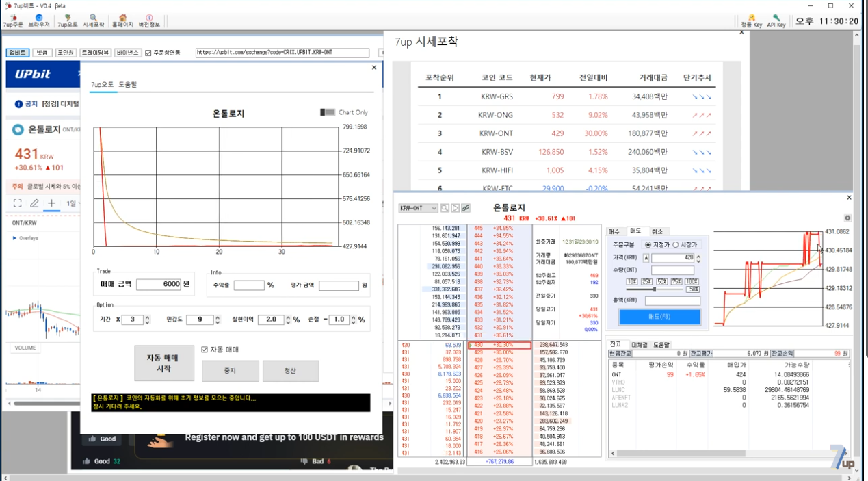Click the search magnifier icon beside KRW-ONT
Screen dimensions: 868x481
(x=445, y=208)
